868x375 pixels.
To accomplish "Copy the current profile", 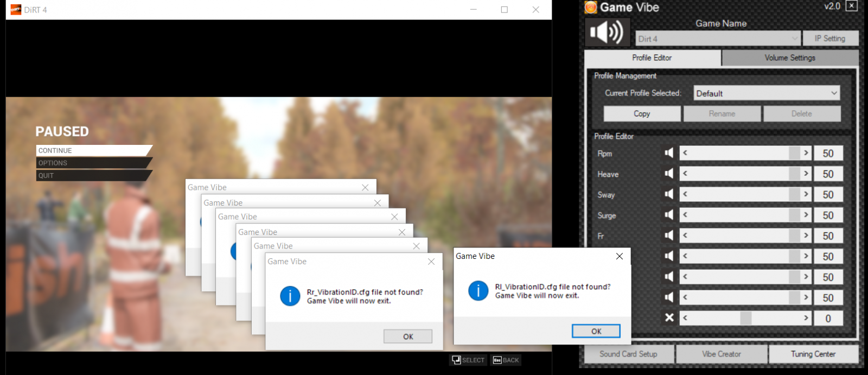I will [642, 113].
